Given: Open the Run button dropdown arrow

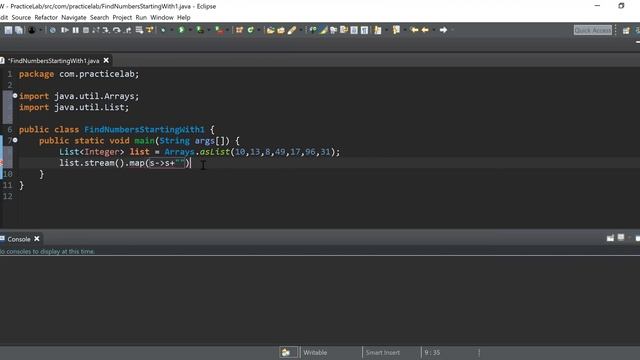Looking at the screenshot, I should [190, 30].
